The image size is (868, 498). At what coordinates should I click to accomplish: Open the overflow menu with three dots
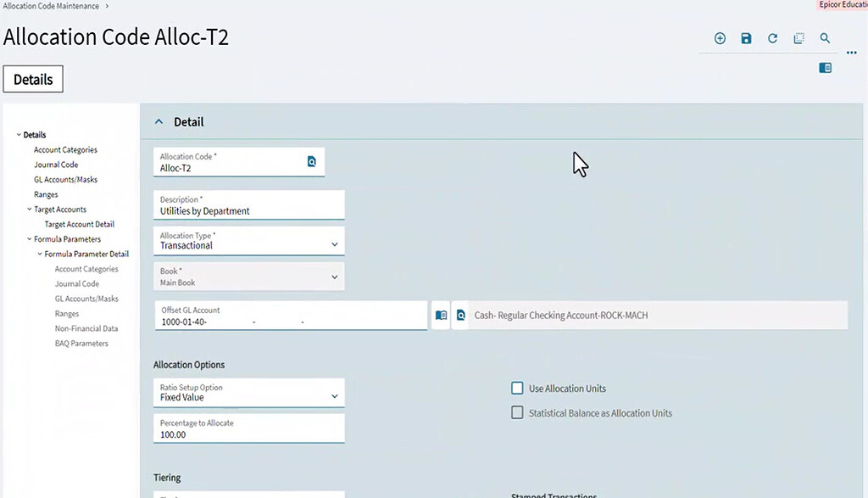852,52
